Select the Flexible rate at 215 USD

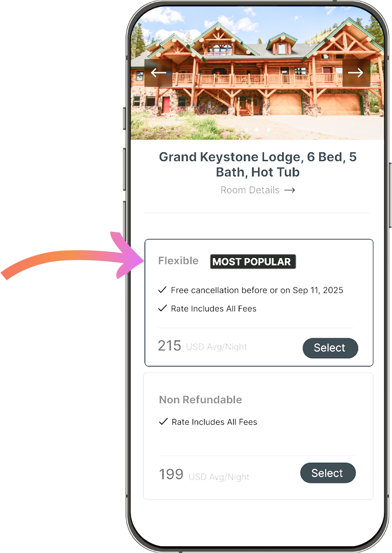pos(331,348)
